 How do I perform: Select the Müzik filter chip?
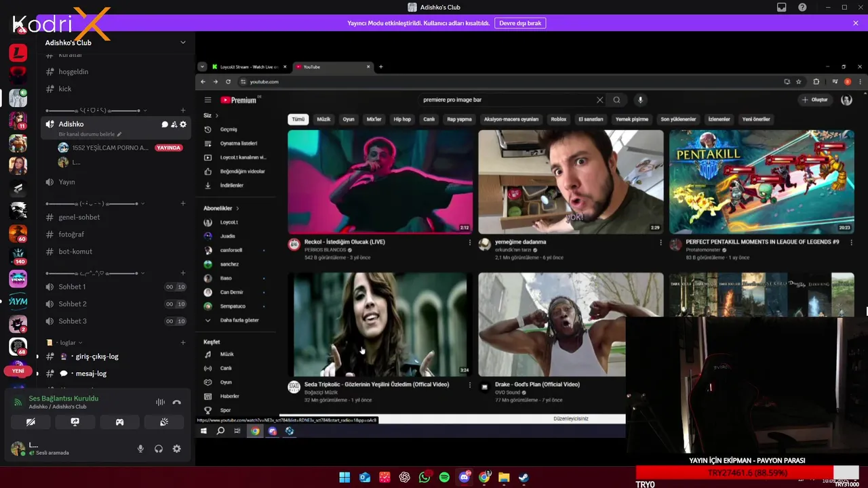[323, 119]
